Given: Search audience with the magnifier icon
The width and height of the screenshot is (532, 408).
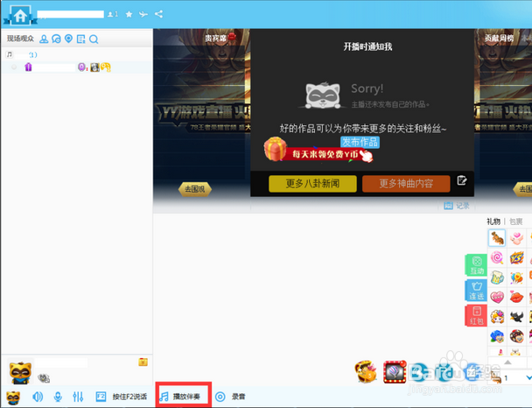Looking at the screenshot, I should [x=94, y=39].
